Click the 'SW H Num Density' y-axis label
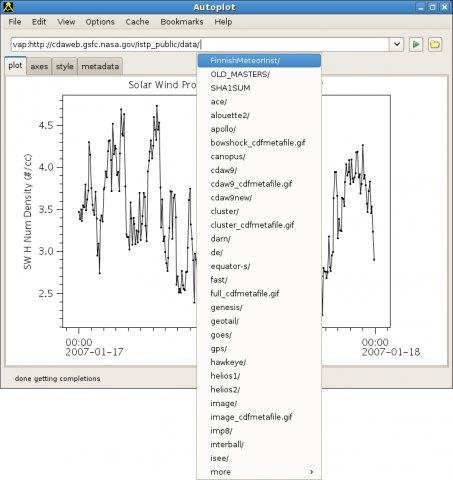Viewport: 453px width, 480px height. point(28,211)
